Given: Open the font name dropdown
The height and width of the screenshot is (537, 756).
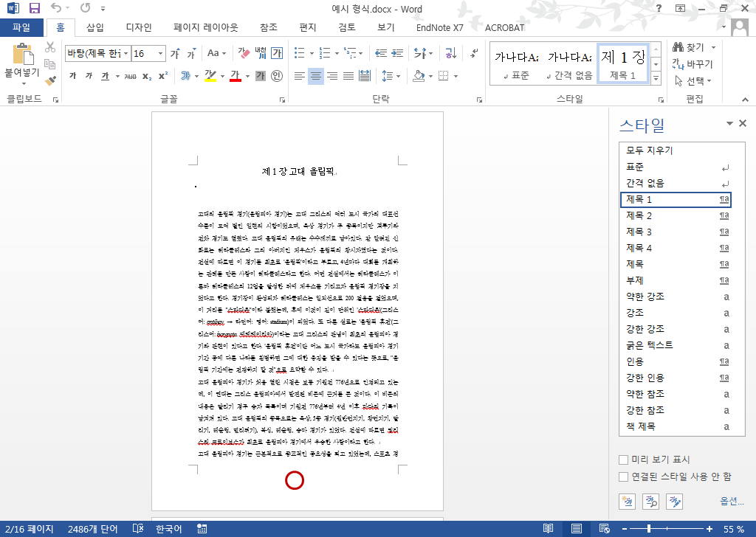Looking at the screenshot, I should click(126, 54).
